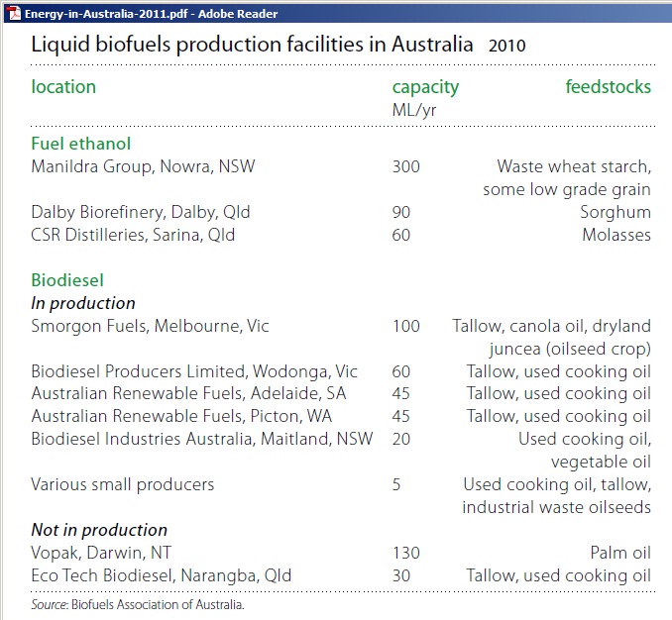
Task: Click 'Various small producers' row
Action: (123, 484)
